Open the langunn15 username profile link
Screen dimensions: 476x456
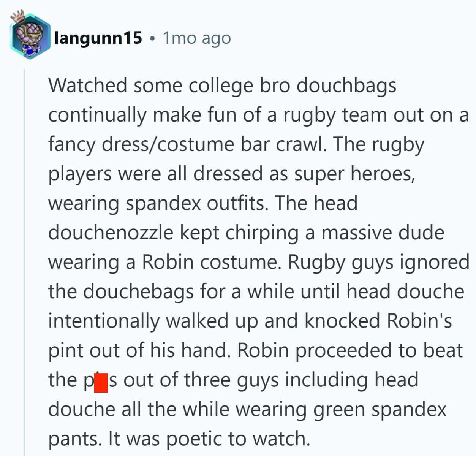98,38
